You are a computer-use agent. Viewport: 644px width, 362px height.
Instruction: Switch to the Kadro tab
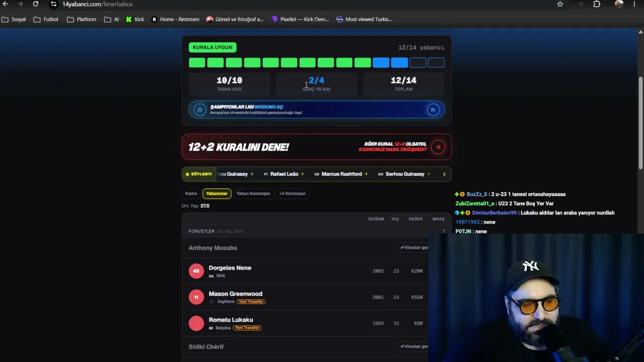click(191, 194)
